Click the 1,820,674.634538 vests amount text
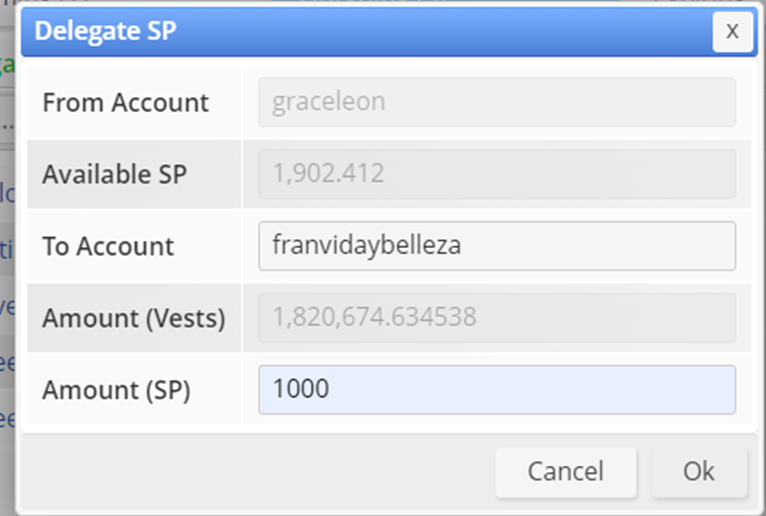766x516 pixels. pos(374,318)
